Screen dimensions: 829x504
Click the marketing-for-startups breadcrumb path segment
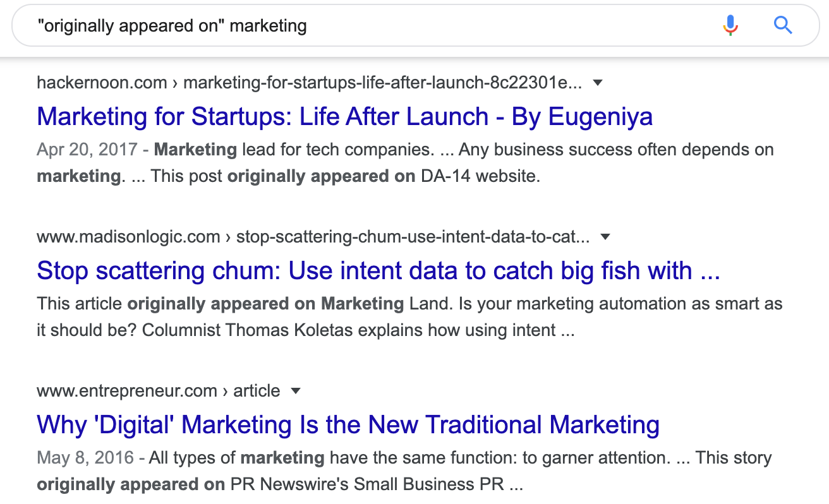point(379,82)
